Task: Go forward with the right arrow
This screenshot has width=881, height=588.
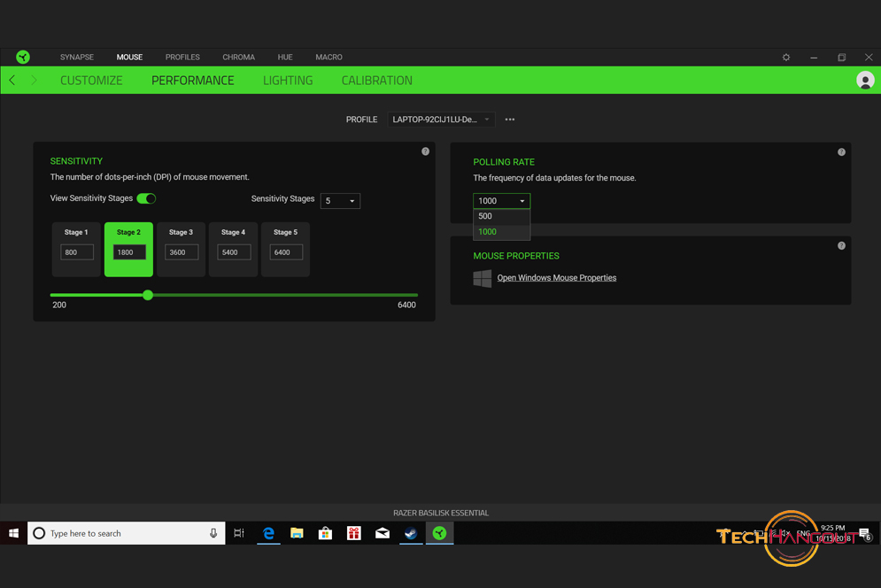Action: [x=34, y=81]
